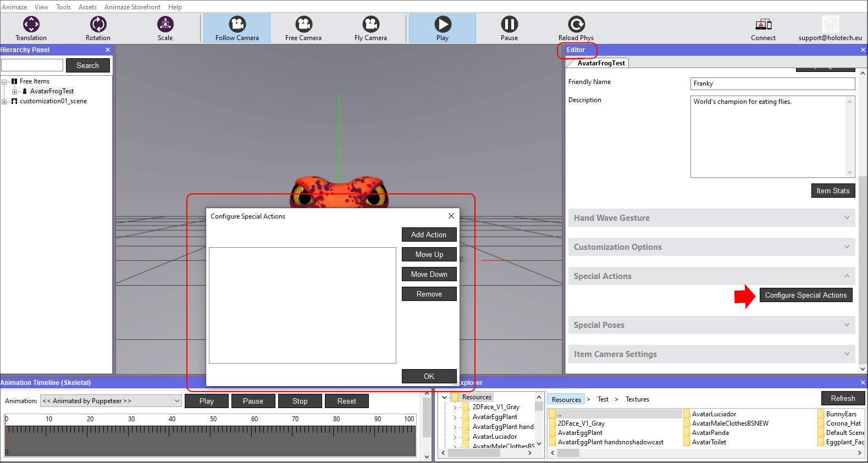Refresh the asset explorer
The height and width of the screenshot is (463, 868).
843,398
